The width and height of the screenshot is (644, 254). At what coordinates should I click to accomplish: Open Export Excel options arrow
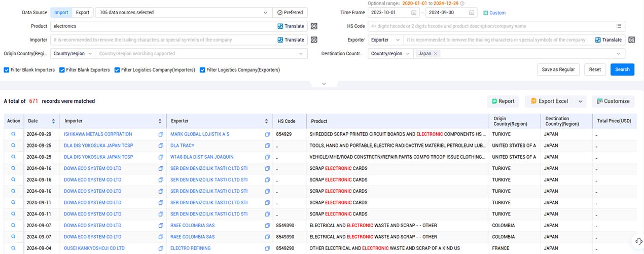click(x=580, y=101)
